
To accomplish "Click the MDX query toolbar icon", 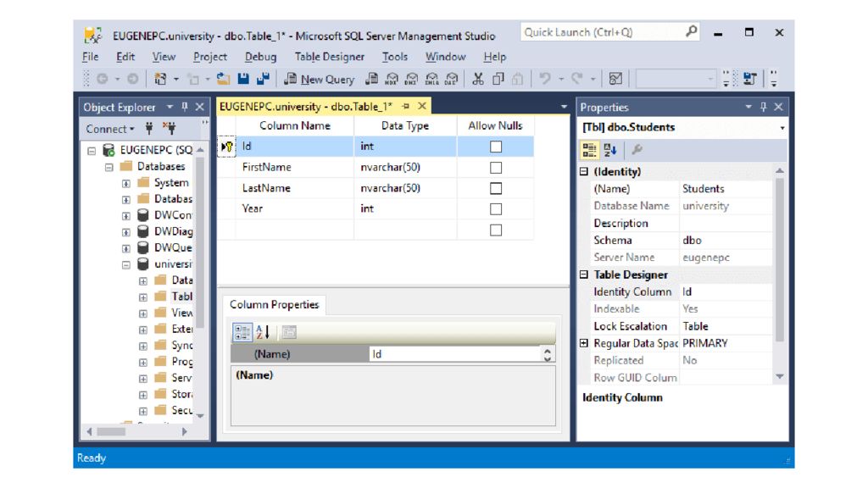I will (392, 79).
